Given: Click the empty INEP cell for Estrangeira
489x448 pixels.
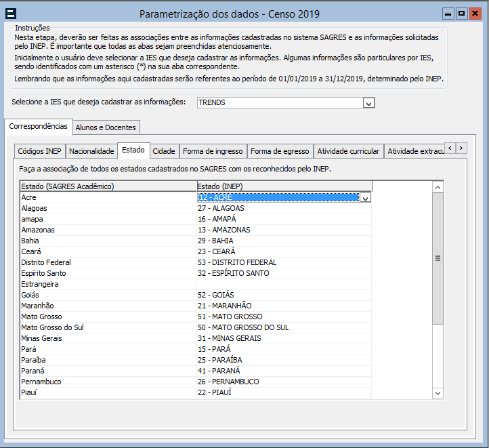Looking at the screenshot, I should pyautogui.click(x=283, y=284).
